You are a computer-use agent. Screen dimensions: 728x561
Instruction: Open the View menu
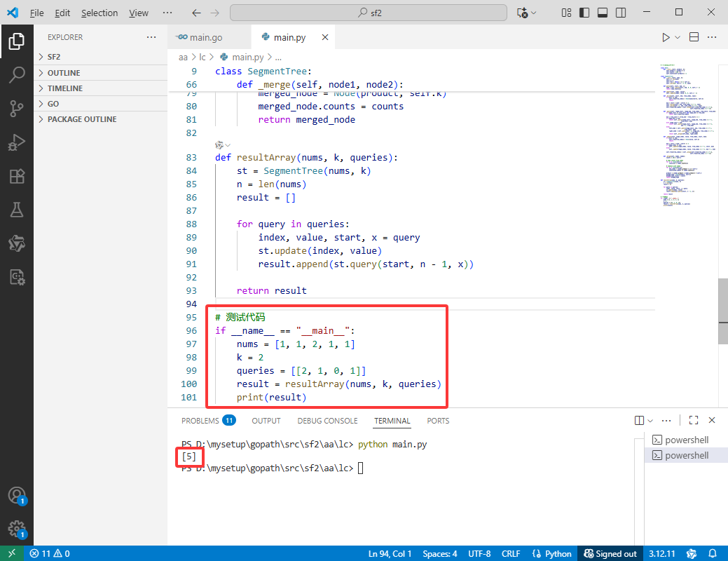(138, 13)
